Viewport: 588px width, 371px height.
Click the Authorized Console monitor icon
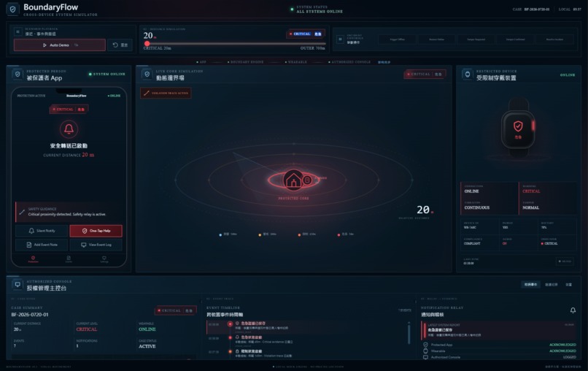click(18, 285)
